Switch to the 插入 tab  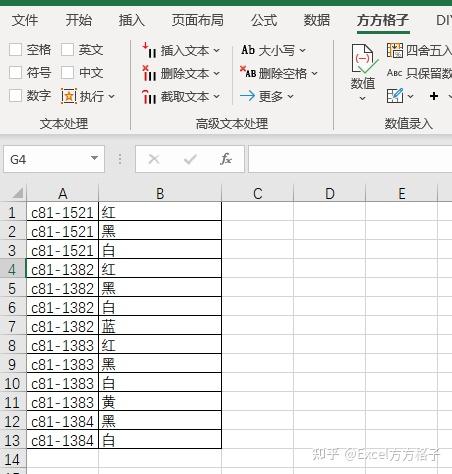[132, 20]
